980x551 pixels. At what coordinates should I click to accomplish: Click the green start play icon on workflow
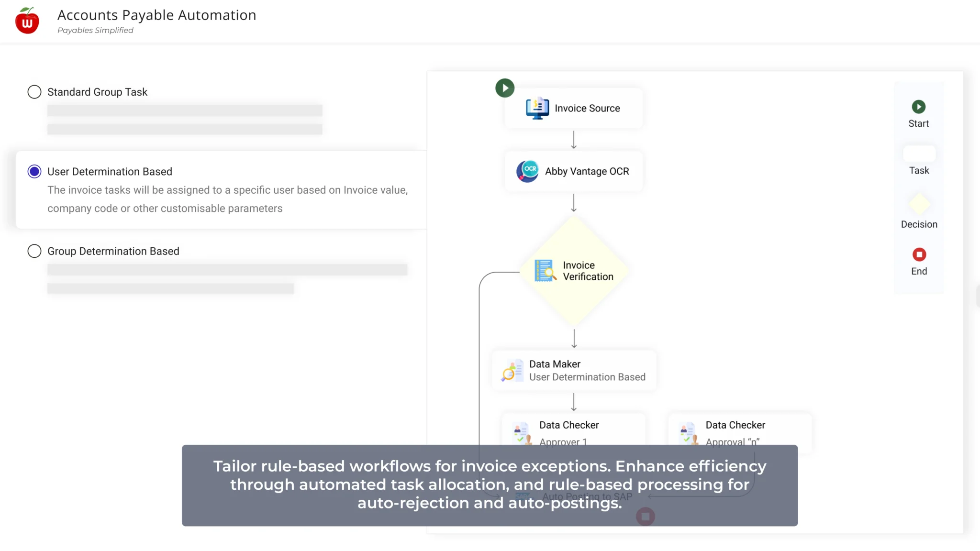pos(504,88)
